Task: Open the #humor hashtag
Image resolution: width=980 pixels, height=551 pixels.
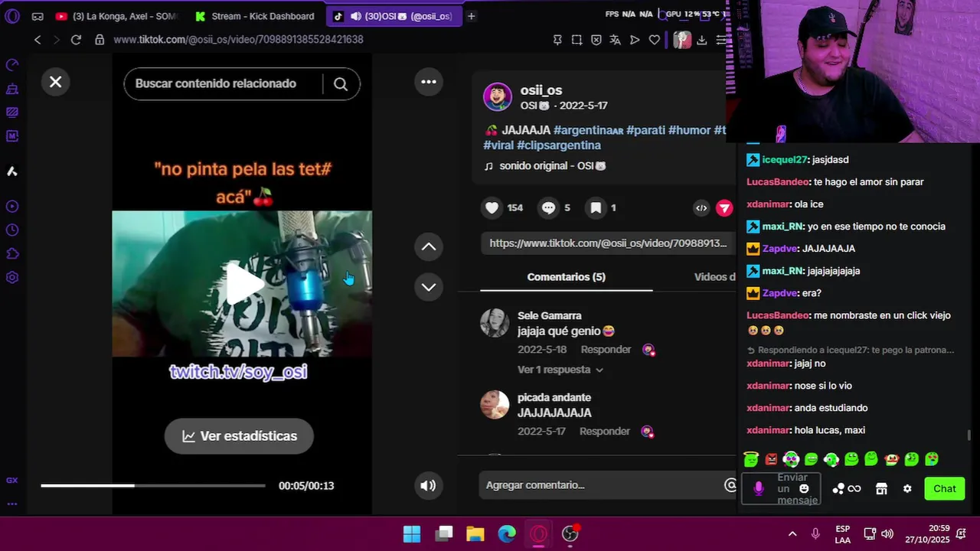Action: (x=689, y=130)
